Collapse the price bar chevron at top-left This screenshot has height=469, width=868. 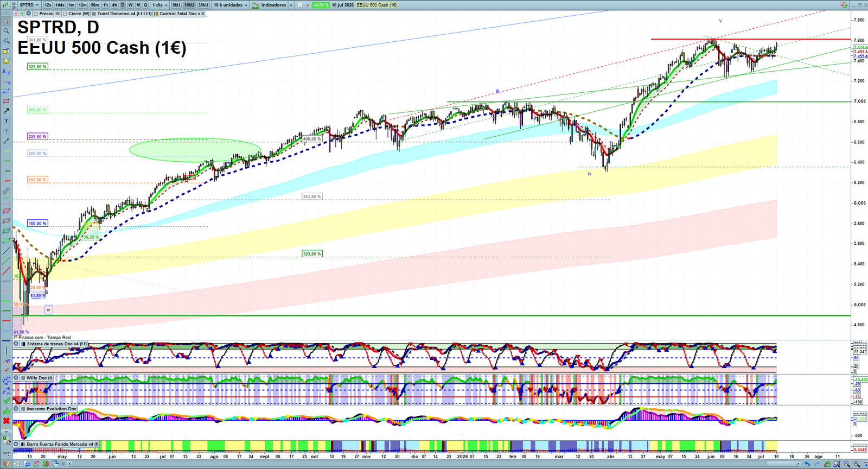pyautogui.click(x=6, y=13)
